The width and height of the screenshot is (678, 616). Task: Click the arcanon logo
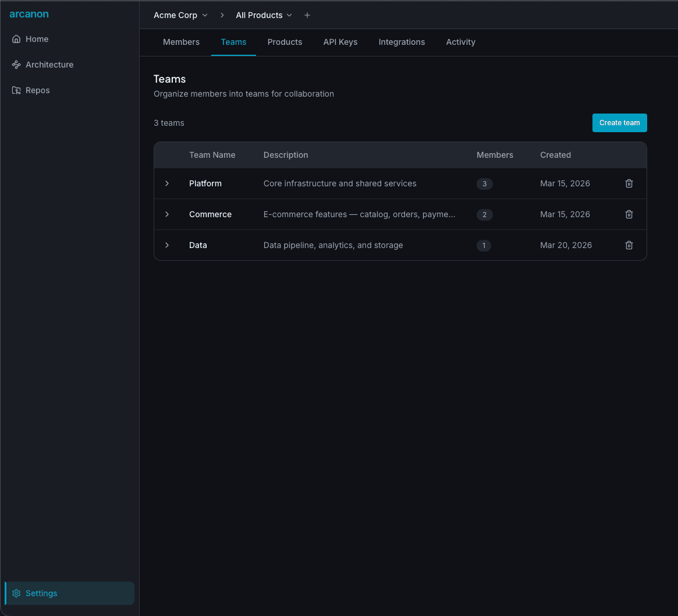click(29, 14)
